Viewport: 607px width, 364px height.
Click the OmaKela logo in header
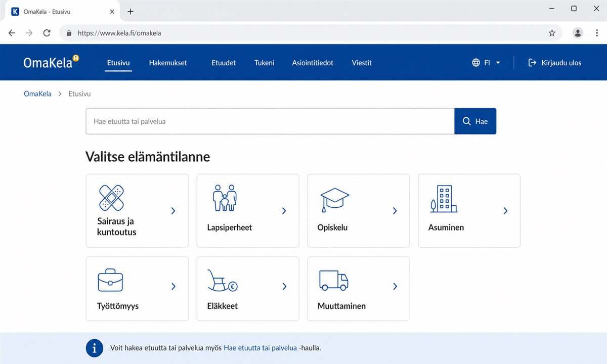tap(51, 62)
